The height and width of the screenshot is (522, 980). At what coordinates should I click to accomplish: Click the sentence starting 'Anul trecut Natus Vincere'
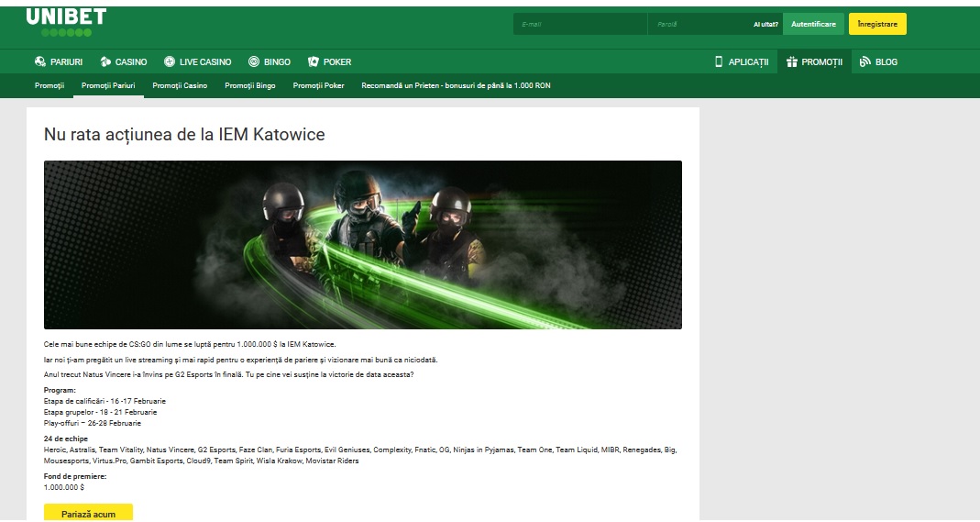pos(229,375)
